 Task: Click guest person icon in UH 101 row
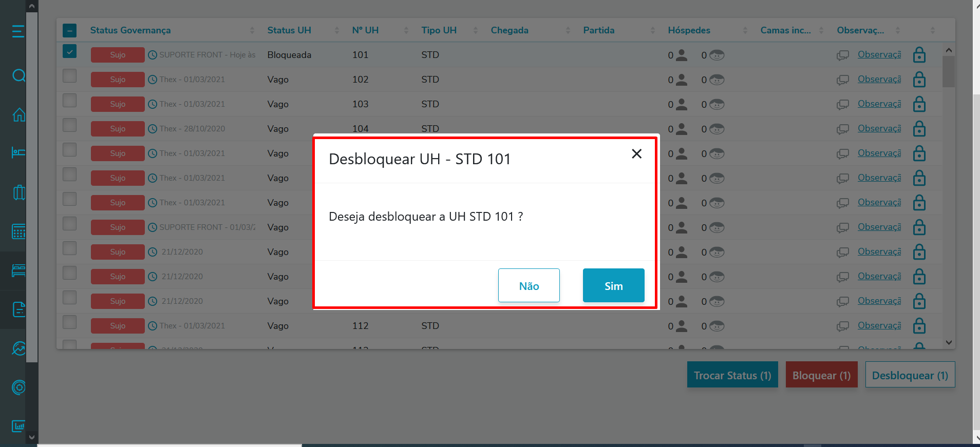682,55
